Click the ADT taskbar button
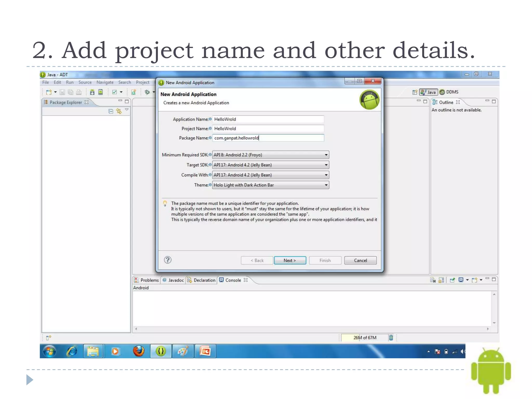Screen dimensions: 532x399 click(x=161, y=351)
